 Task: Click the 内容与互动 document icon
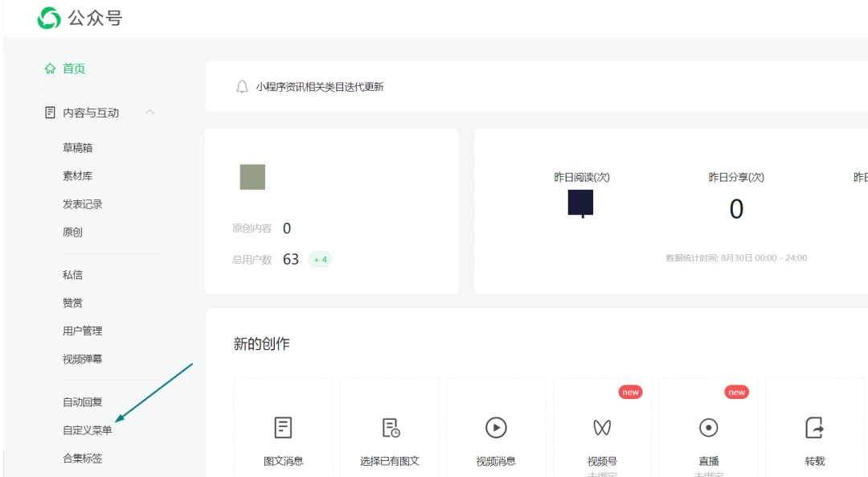coord(50,113)
